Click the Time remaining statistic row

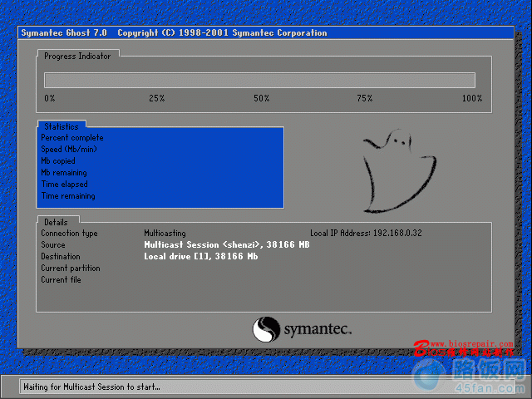68,196
